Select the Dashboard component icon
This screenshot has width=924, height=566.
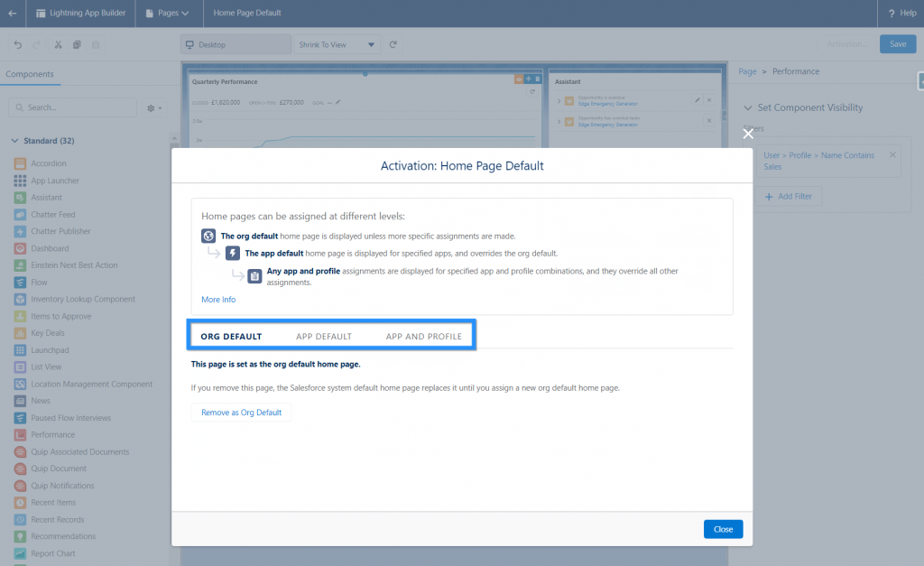coord(20,248)
